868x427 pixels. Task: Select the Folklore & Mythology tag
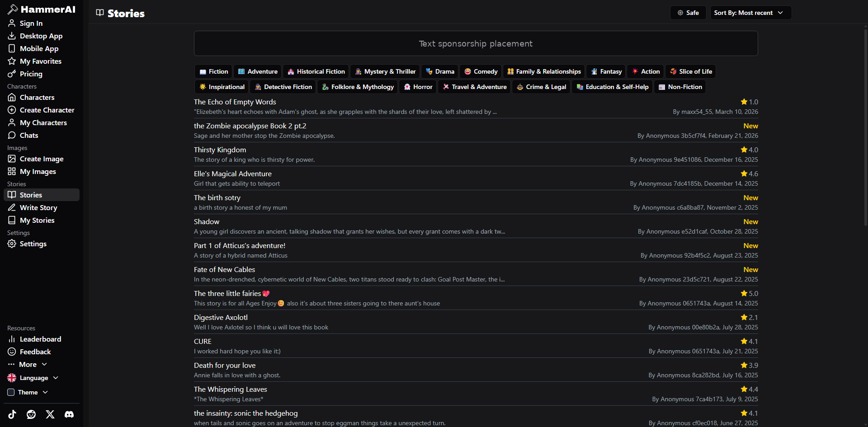(x=358, y=87)
